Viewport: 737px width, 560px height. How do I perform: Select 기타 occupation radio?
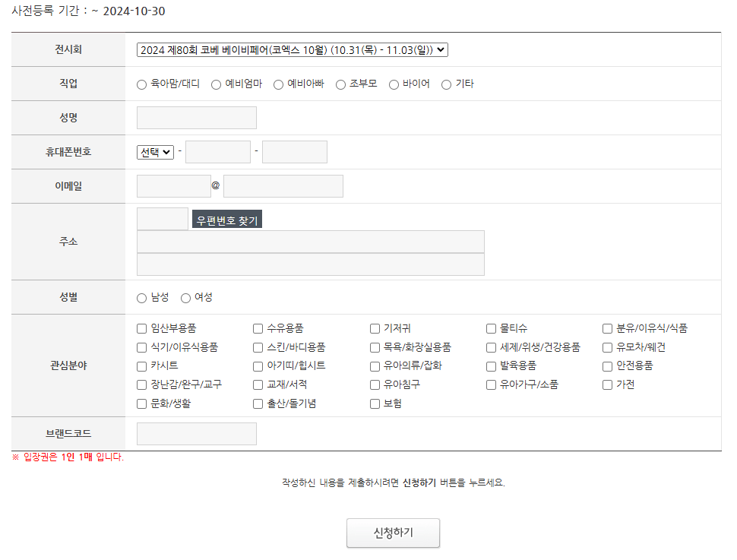pos(446,84)
